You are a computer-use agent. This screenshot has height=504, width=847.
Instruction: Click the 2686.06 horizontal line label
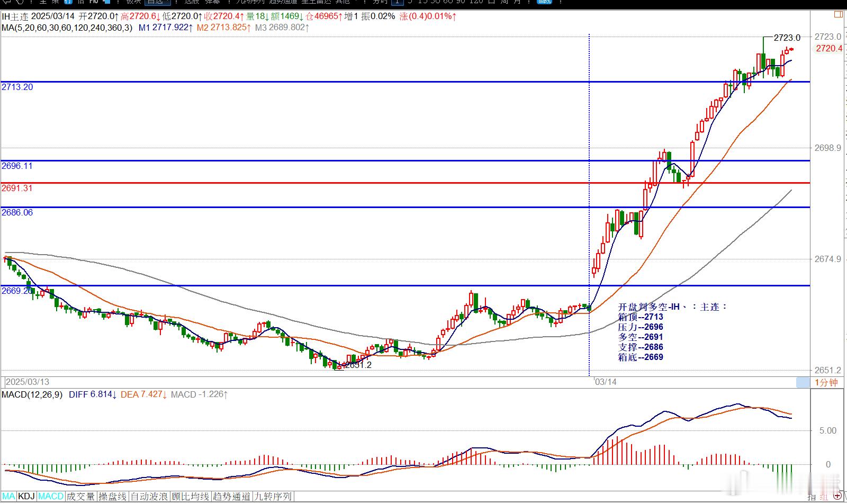17,212
